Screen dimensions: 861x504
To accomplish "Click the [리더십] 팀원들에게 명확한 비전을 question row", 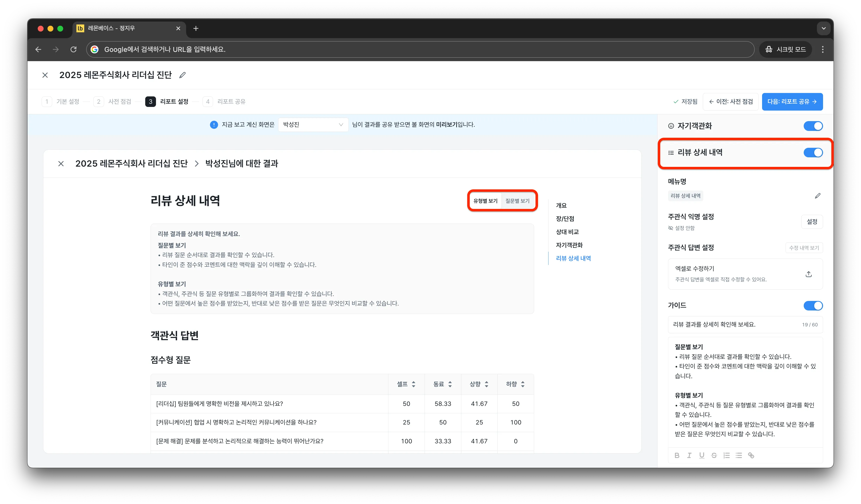I will (x=342, y=404).
